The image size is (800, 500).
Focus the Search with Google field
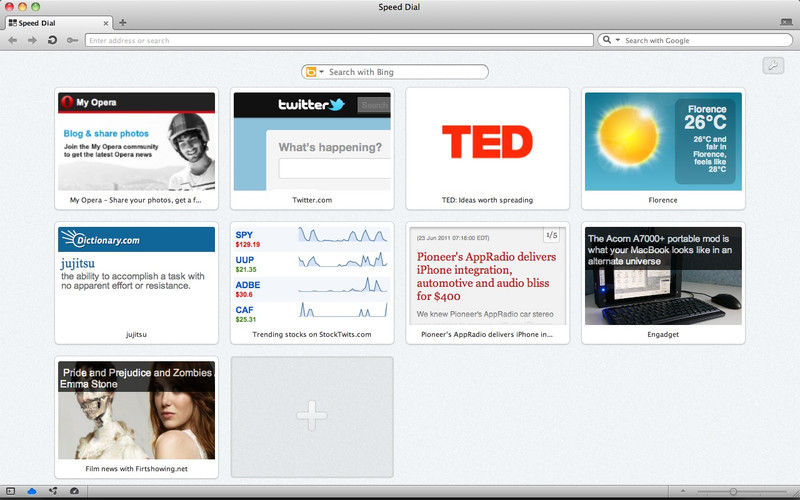(695, 40)
